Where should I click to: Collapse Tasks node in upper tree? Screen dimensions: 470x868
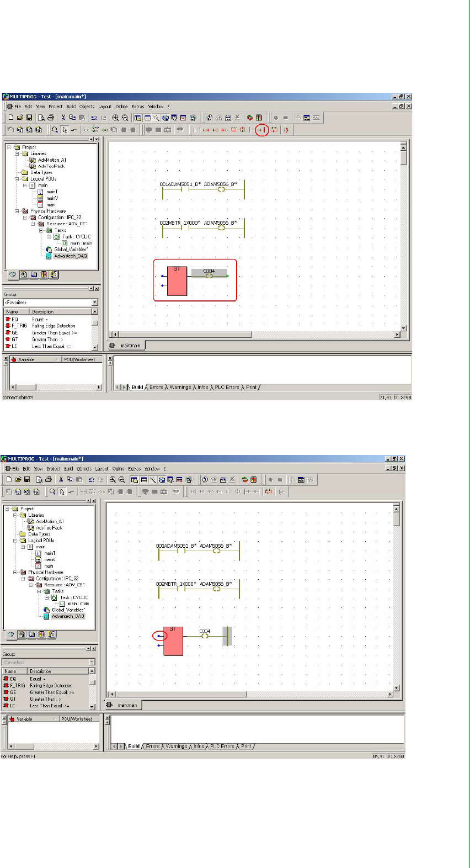click(x=41, y=230)
